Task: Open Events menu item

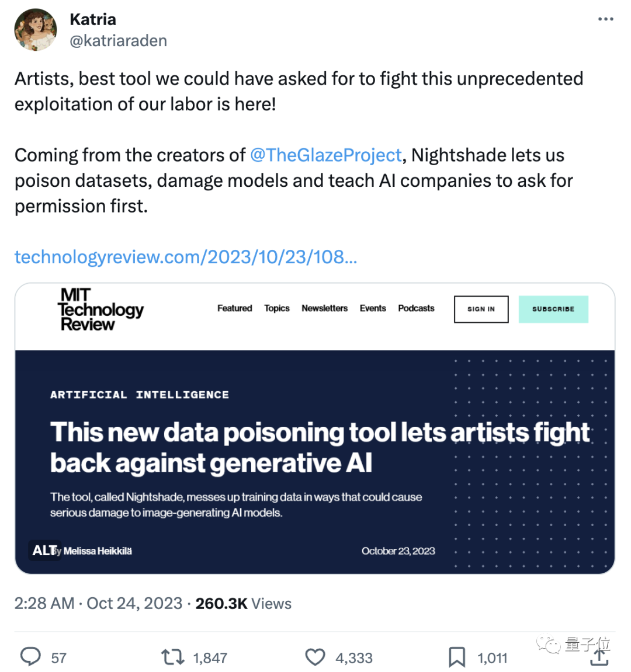Action: click(373, 308)
